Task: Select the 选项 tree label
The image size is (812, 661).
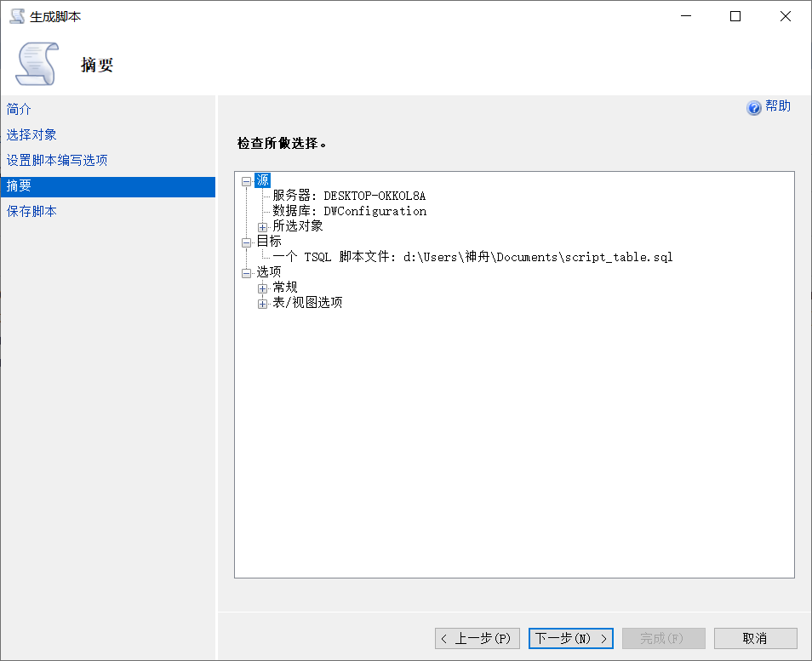Action: (269, 271)
